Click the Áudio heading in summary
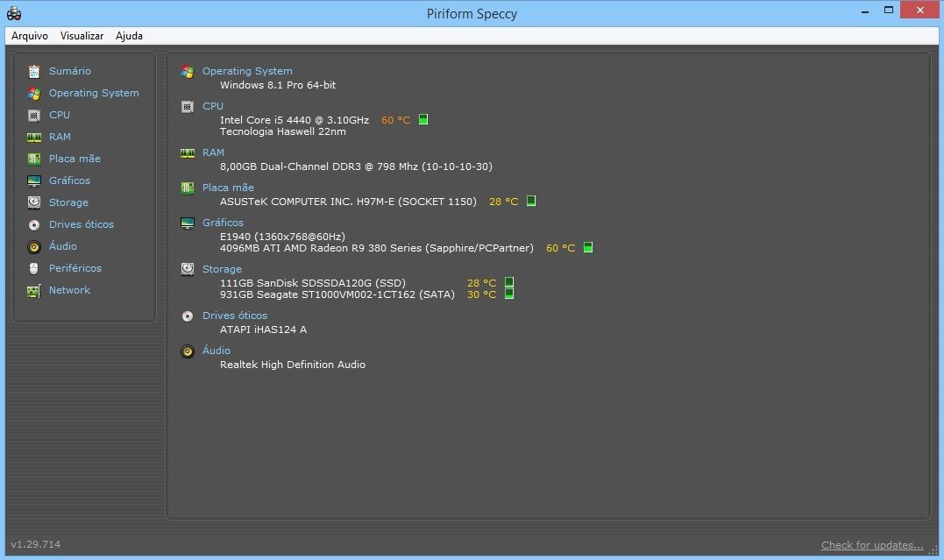This screenshot has width=944, height=560. click(x=216, y=350)
